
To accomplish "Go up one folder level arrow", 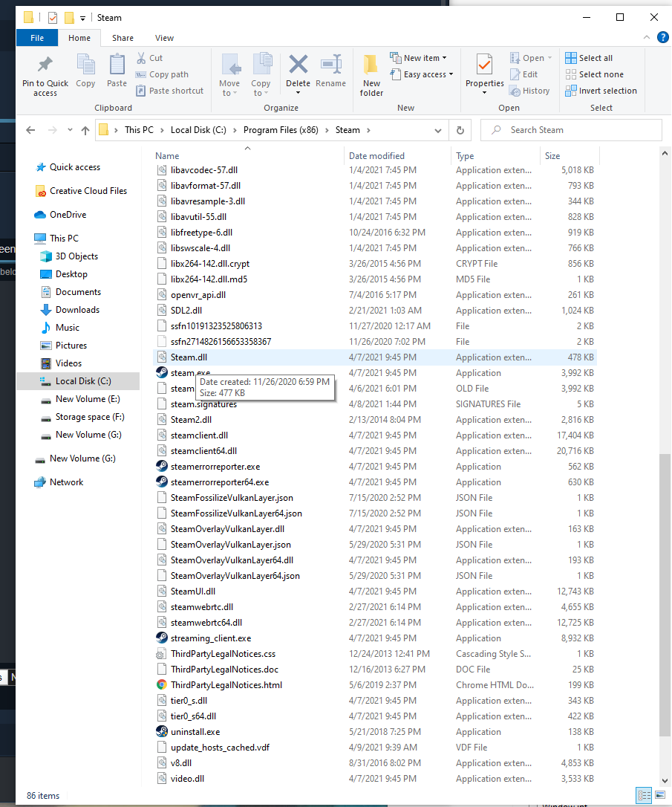I will coord(85,130).
